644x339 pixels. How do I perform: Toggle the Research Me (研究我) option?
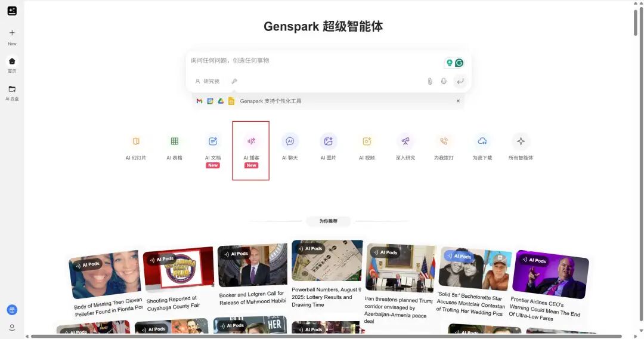[208, 81]
